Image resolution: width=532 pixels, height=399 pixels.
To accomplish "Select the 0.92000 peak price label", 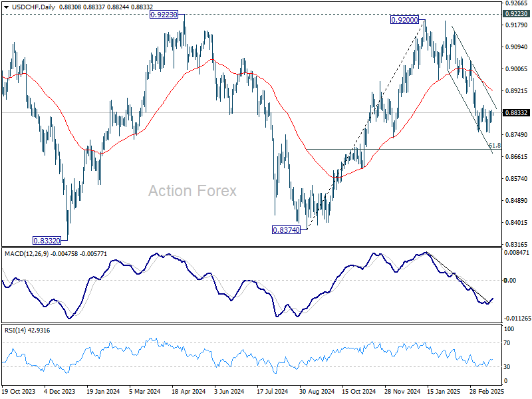I will tap(404, 20).
